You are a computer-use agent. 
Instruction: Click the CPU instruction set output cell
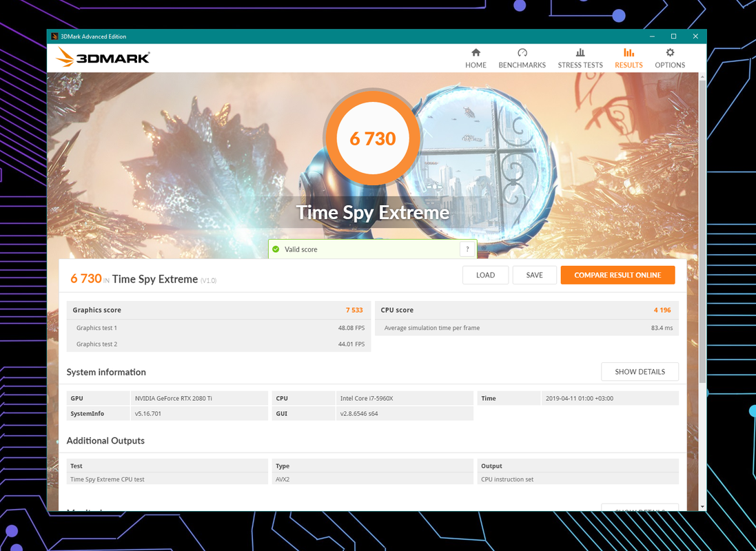578,479
